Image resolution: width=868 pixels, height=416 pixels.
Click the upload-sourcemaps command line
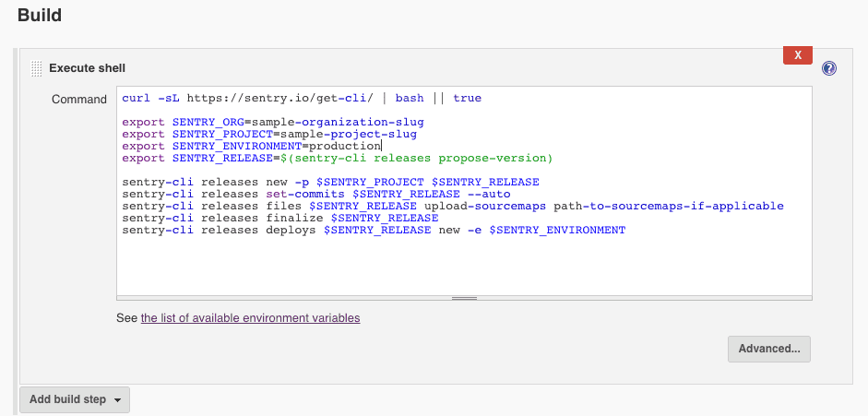tap(452, 206)
